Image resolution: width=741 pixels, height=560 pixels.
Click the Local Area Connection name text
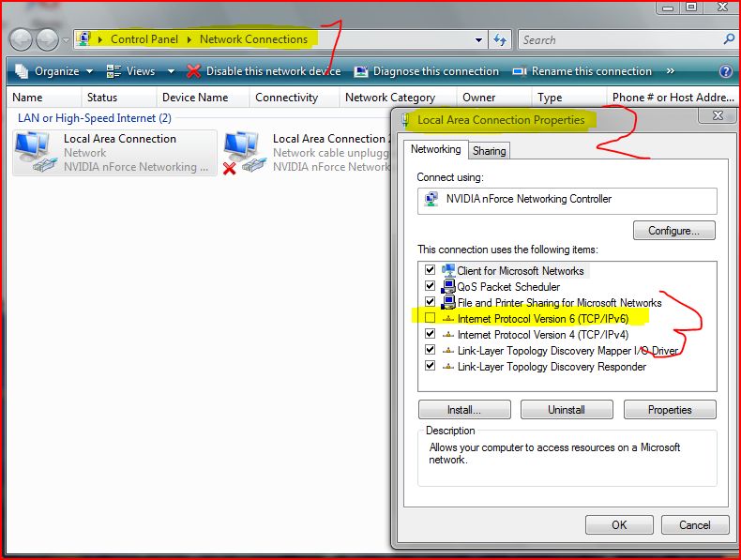pos(120,139)
